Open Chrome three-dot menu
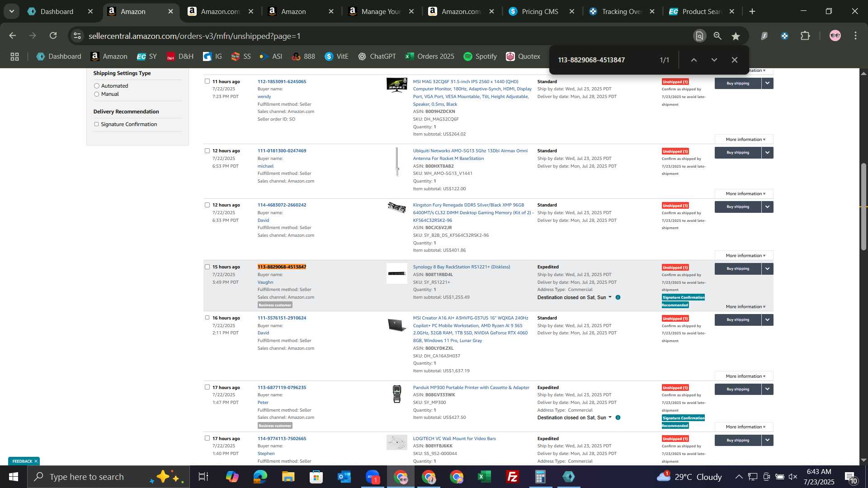 point(855,36)
